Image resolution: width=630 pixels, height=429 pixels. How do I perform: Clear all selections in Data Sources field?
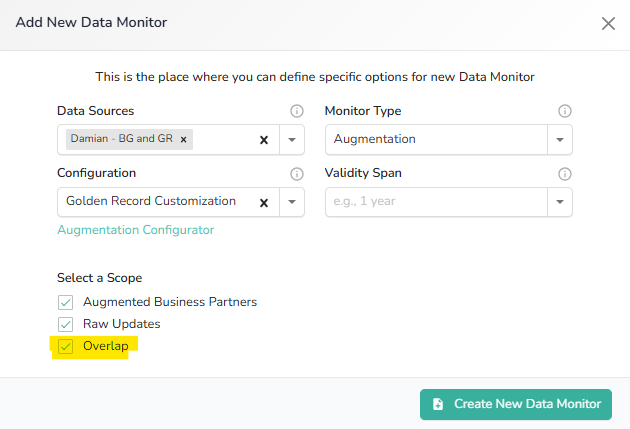[264, 140]
